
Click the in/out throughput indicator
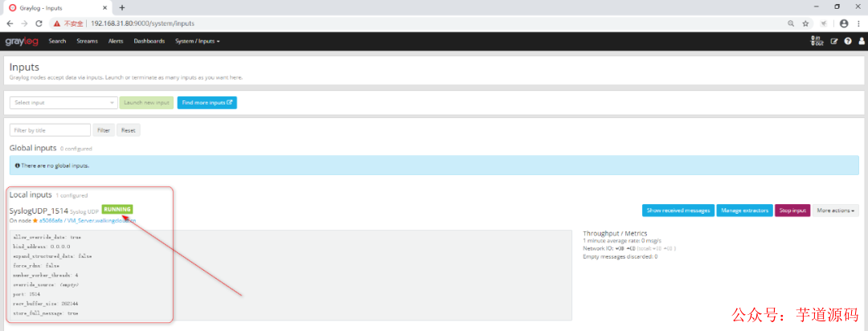(817, 42)
